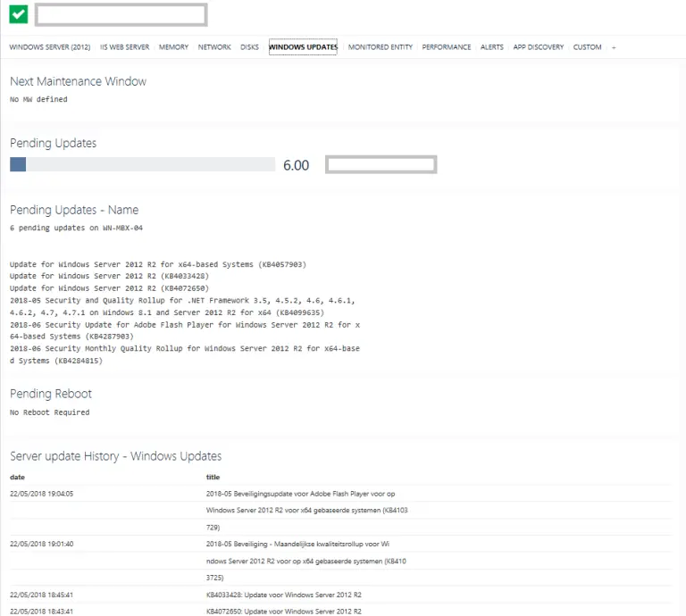The width and height of the screenshot is (686, 616).
Task: Switch to the IIS Web Server tab
Action: point(124,47)
